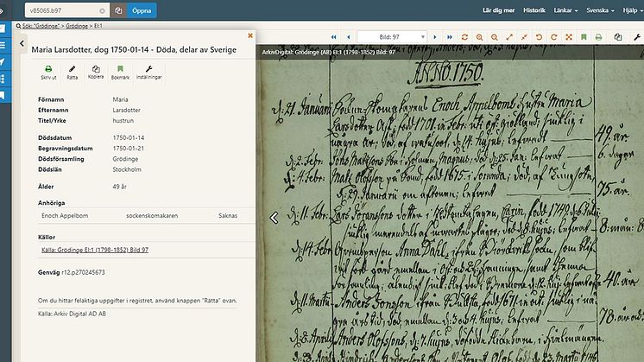Viewport: 644px width, 362px height.
Task: Add a bookmark with Bokmärk icon
Action: [x=120, y=72]
